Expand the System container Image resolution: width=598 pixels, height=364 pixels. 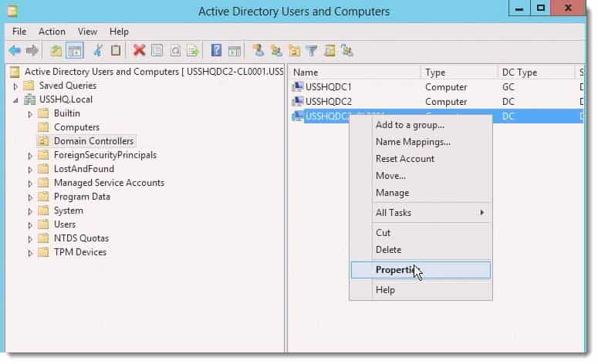[x=30, y=211]
